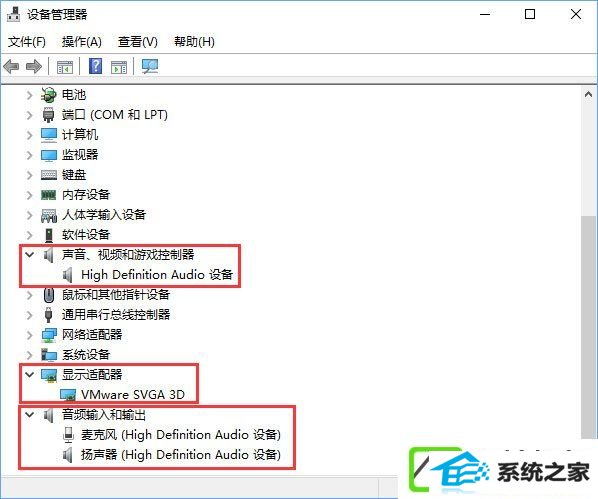Open the blue Help question mark icon
This screenshot has width=598, height=499.
click(x=95, y=66)
